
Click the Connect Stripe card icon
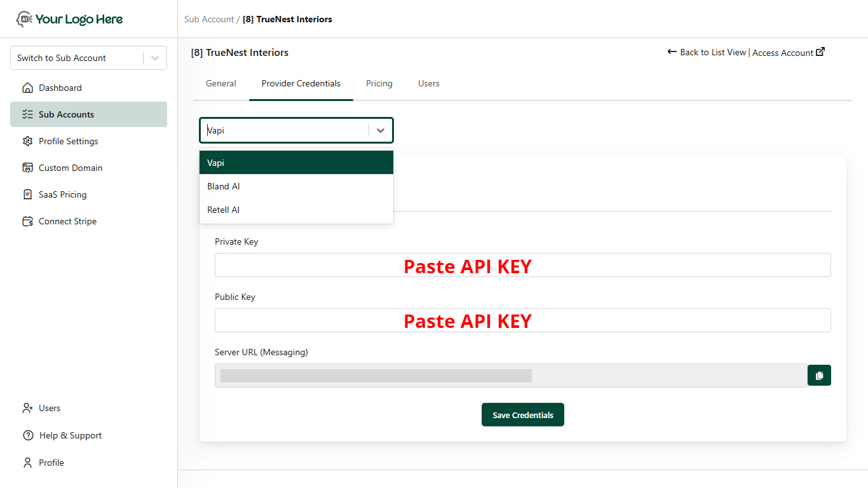point(27,221)
